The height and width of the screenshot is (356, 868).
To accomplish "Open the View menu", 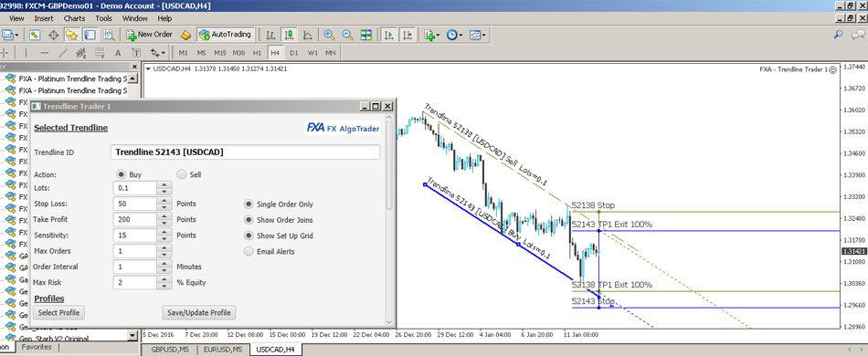I will point(16,18).
